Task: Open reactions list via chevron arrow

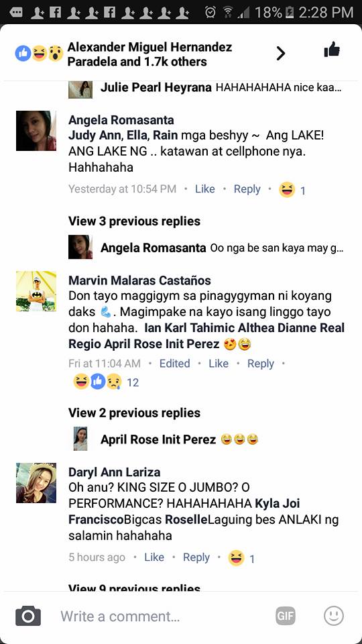Action: tap(280, 54)
